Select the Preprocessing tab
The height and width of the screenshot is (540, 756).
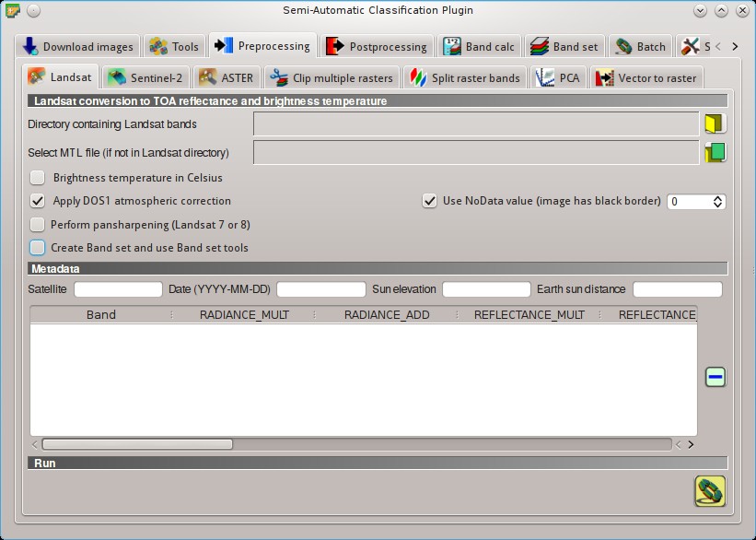pos(262,46)
